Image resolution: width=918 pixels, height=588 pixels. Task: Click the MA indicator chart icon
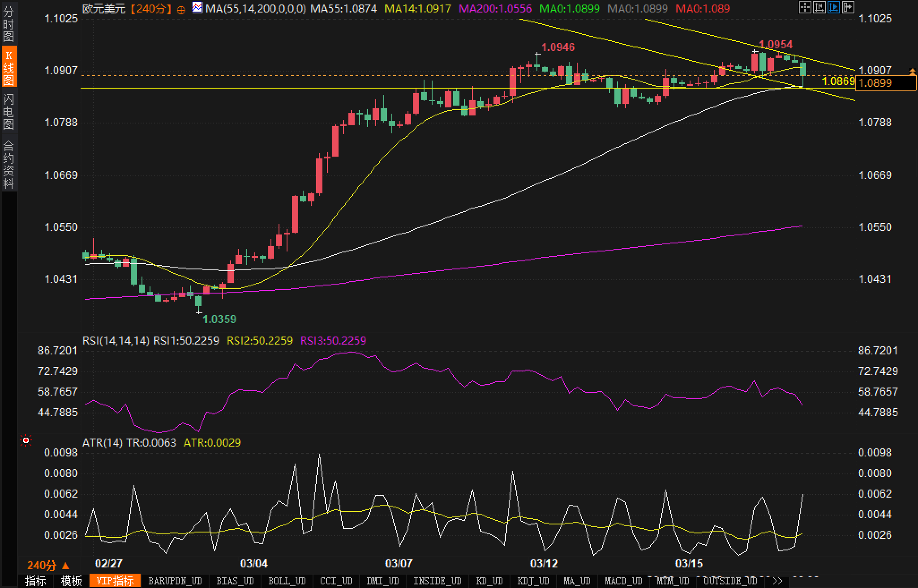pyautogui.click(x=197, y=7)
